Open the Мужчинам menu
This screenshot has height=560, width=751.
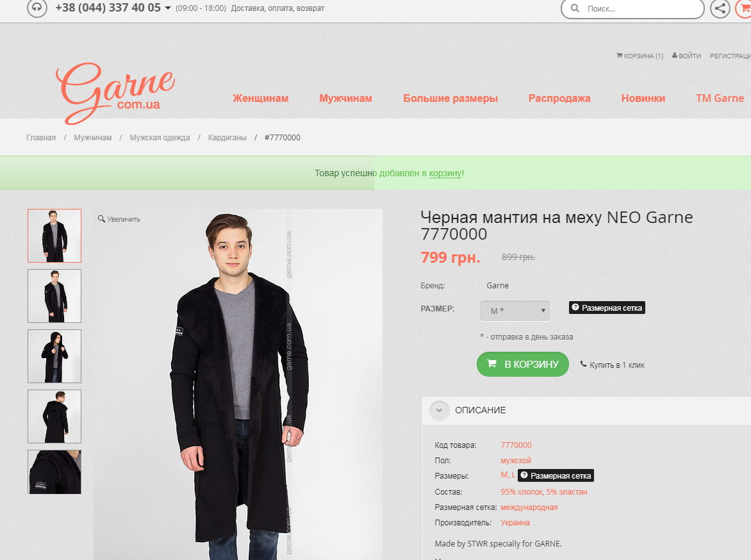point(345,98)
